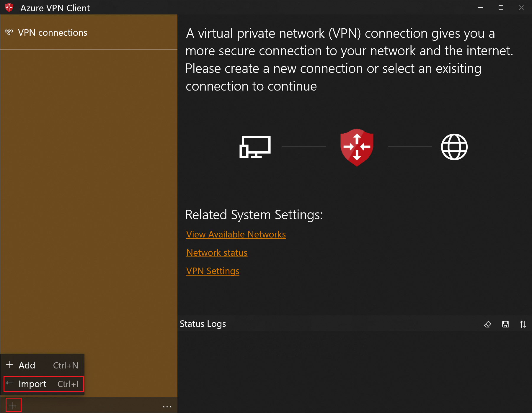This screenshot has height=413, width=532.
Task: Click the up-down arrows icon in Status Logs
Action: point(523,324)
